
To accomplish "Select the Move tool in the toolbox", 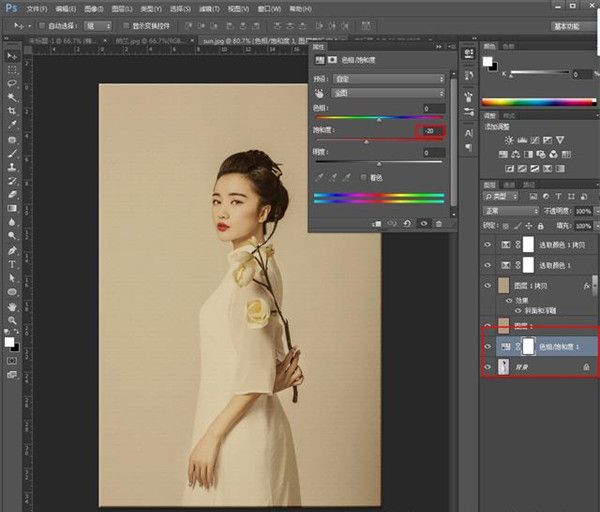I will pyautogui.click(x=12, y=56).
